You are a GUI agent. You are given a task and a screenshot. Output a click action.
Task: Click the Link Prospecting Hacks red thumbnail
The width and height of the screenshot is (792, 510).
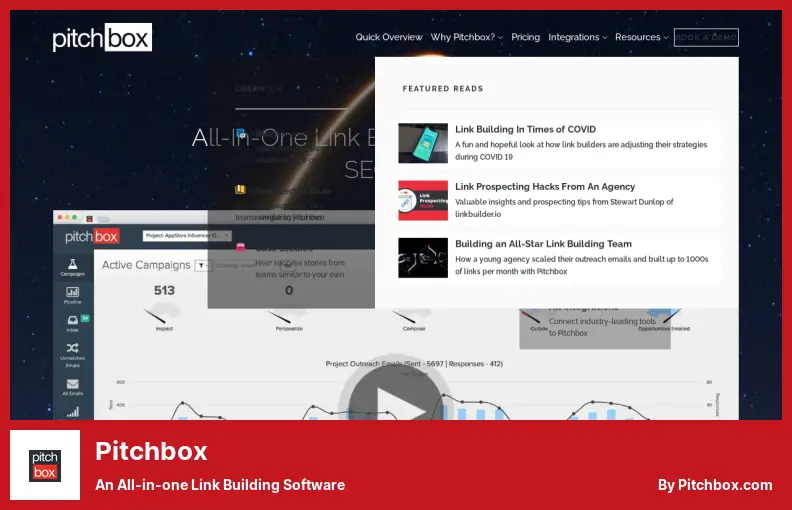point(423,200)
